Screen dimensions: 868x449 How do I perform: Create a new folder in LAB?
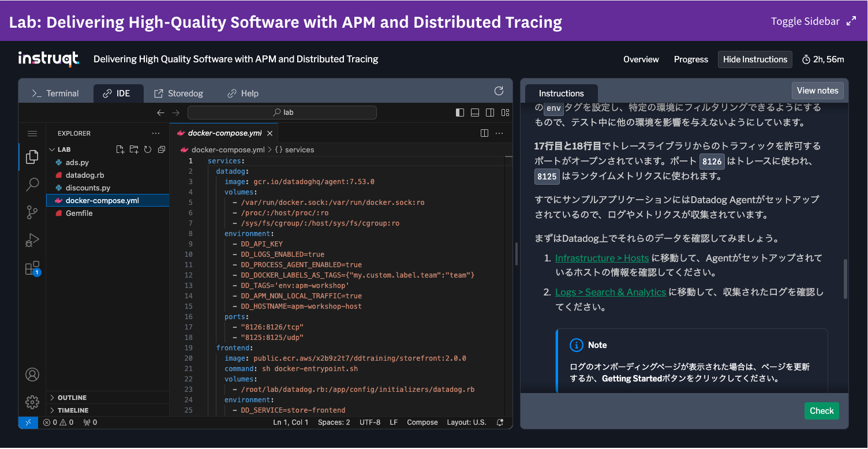click(134, 149)
